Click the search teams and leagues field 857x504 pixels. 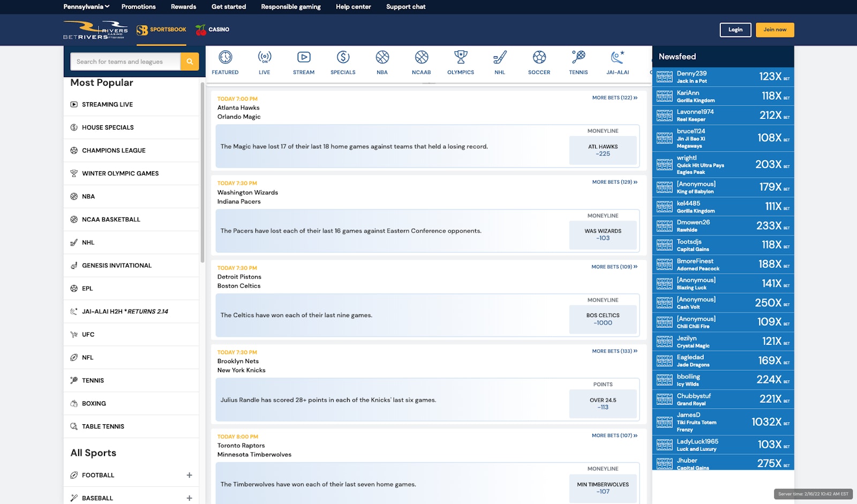point(125,62)
